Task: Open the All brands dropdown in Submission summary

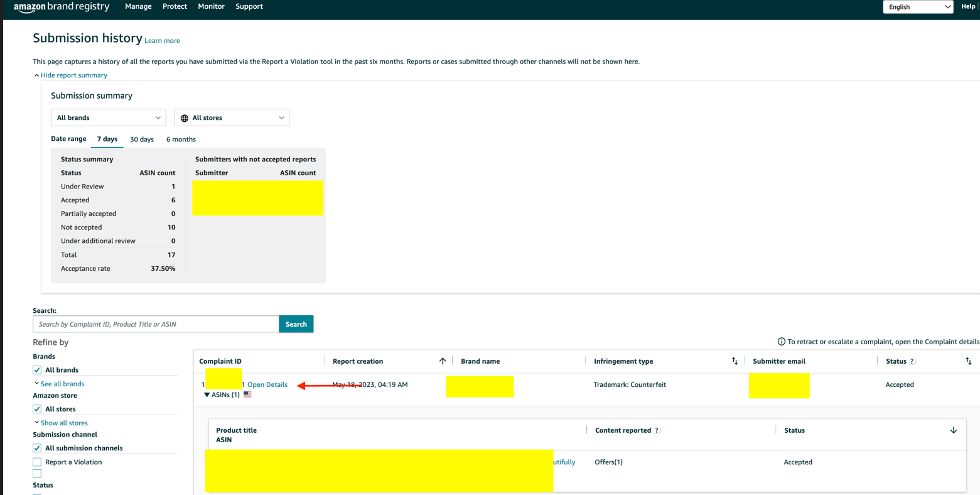Action: (109, 117)
